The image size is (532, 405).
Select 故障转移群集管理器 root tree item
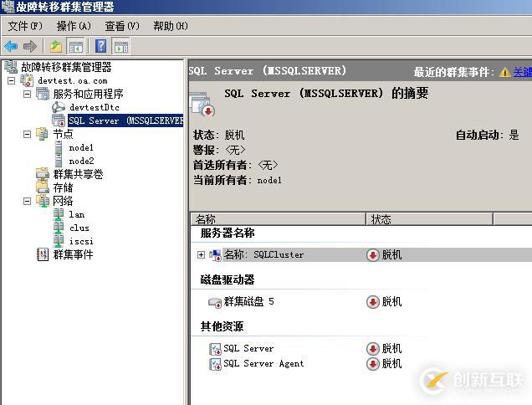(x=66, y=67)
